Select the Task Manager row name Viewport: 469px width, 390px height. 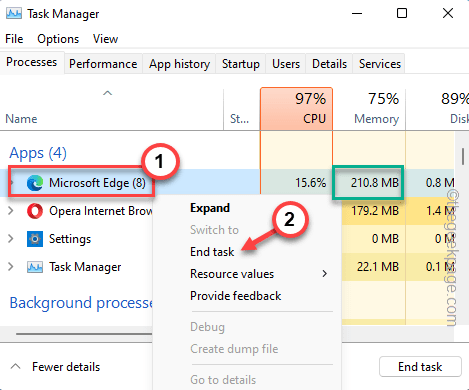(85, 267)
